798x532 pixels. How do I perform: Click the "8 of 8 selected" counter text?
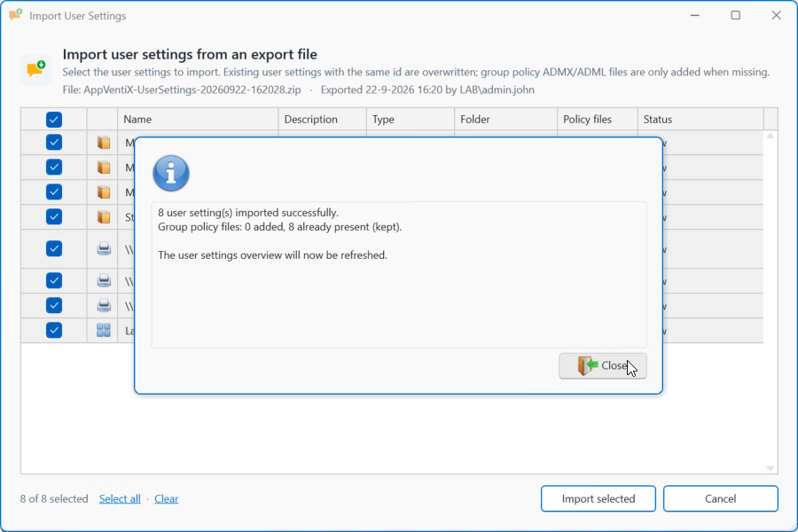[54, 499]
